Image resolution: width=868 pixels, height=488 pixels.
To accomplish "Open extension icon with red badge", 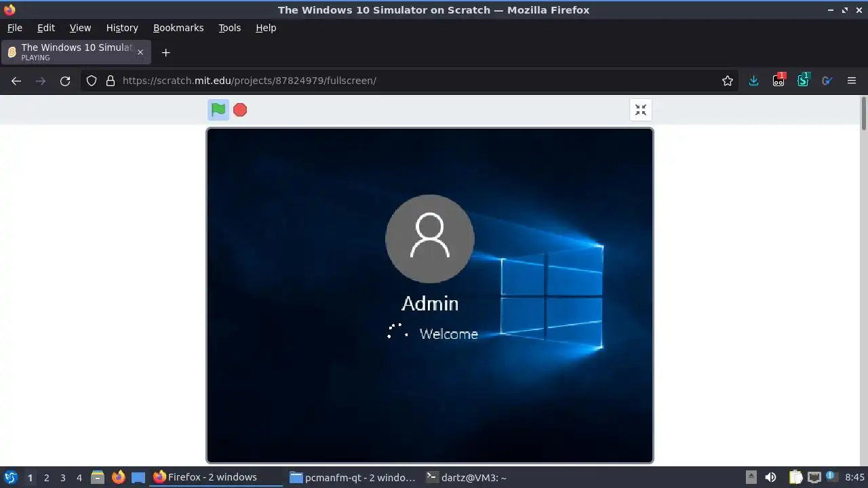I will click(x=778, y=81).
